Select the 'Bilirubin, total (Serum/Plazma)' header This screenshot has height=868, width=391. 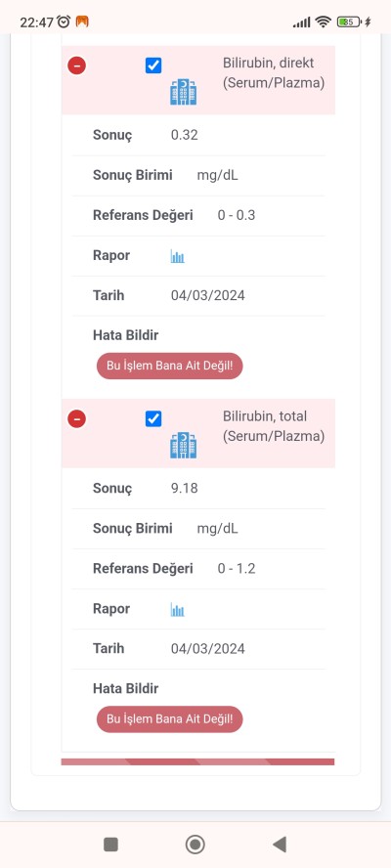click(x=198, y=433)
